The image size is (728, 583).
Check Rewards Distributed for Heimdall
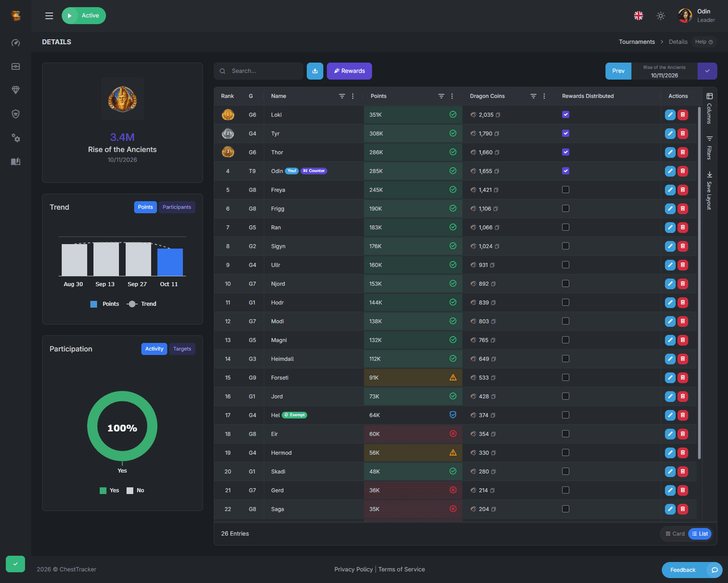pyautogui.click(x=566, y=359)
